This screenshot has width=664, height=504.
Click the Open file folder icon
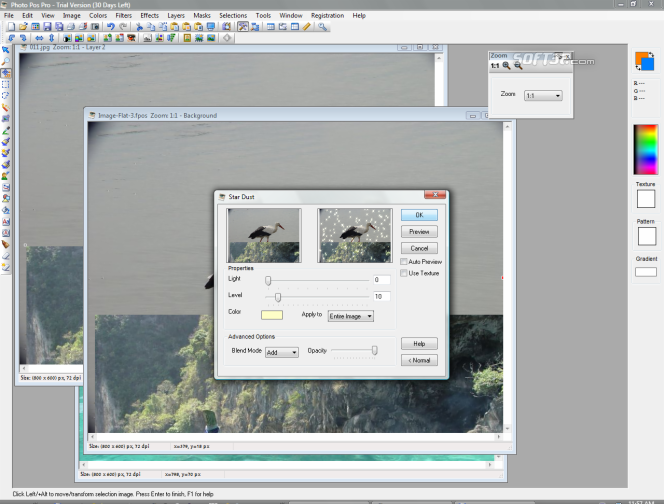23,27
